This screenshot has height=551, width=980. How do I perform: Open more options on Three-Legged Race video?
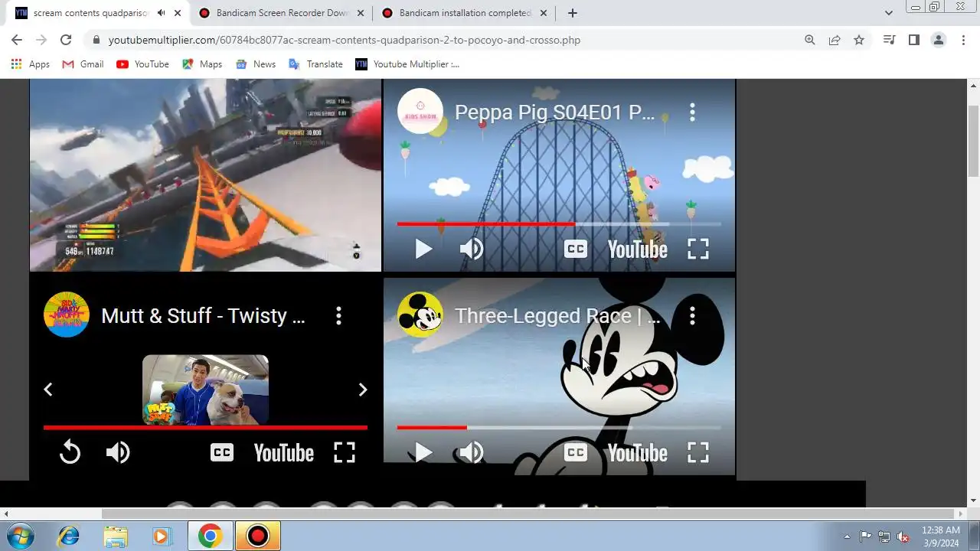click(692, 316)
